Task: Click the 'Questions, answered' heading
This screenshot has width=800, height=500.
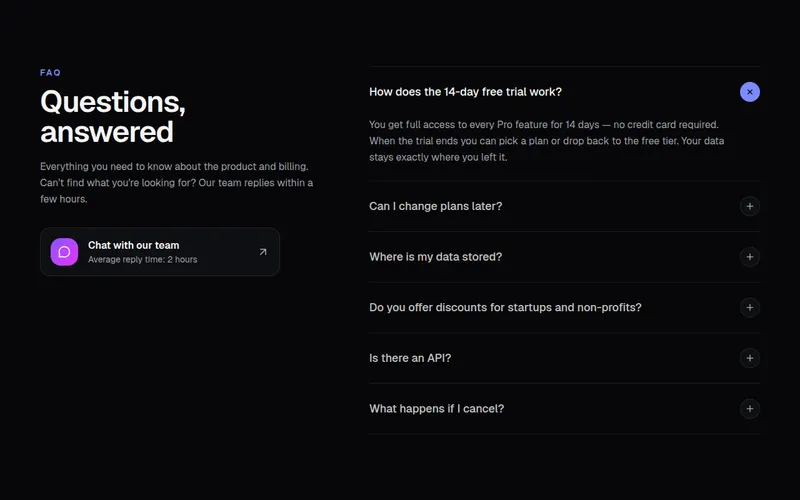Action: [113, 117]
